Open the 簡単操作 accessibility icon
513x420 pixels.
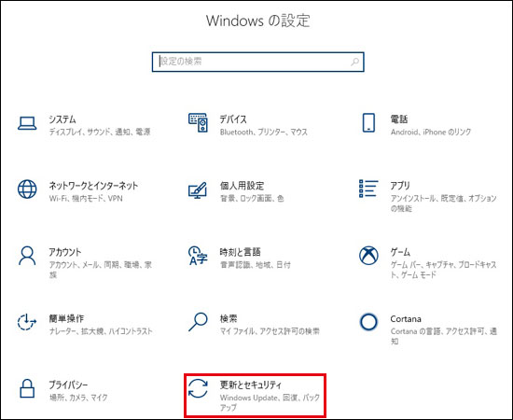tap(27, 322)
